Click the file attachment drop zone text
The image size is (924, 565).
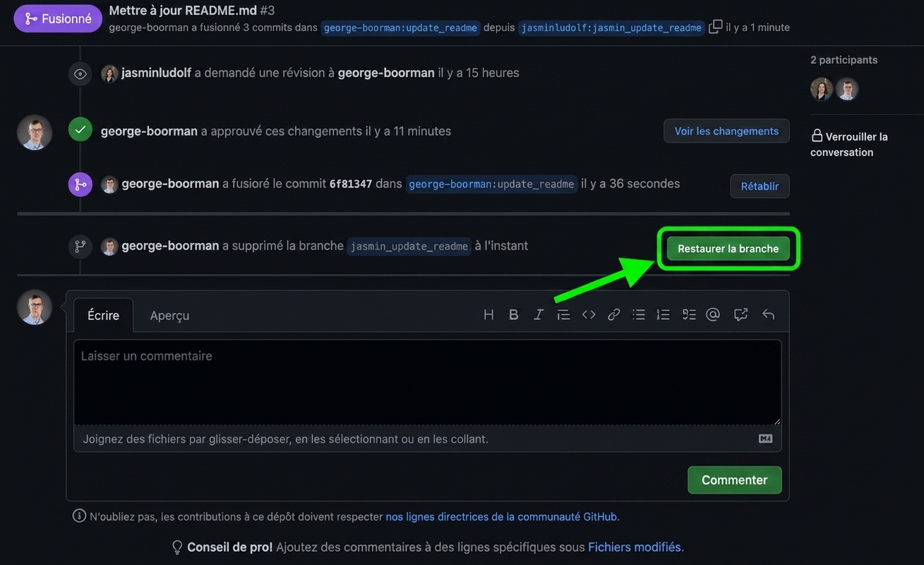(x=285, y=439)
